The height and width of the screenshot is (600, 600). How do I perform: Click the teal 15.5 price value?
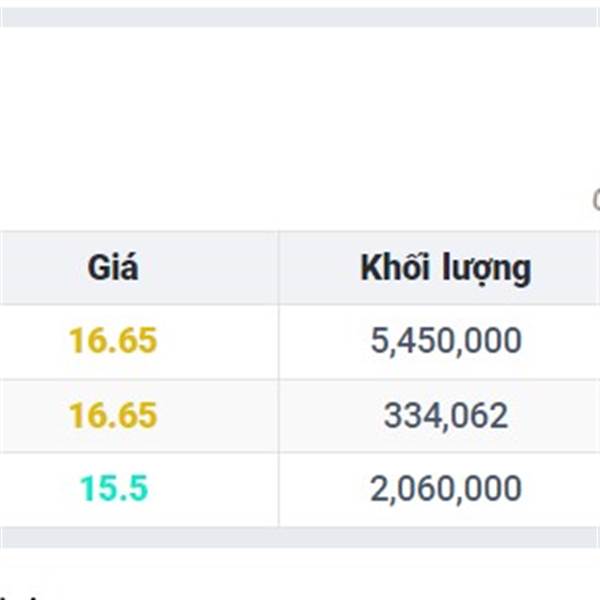tap(113, 489)
